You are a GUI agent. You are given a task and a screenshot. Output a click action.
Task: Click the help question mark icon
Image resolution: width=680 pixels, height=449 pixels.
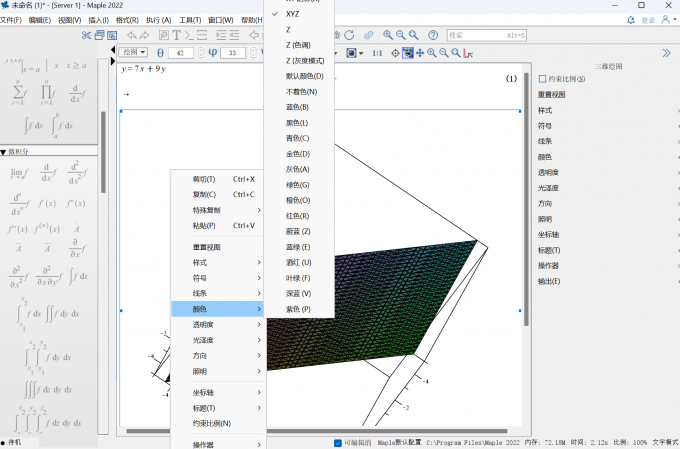[433, 35]
